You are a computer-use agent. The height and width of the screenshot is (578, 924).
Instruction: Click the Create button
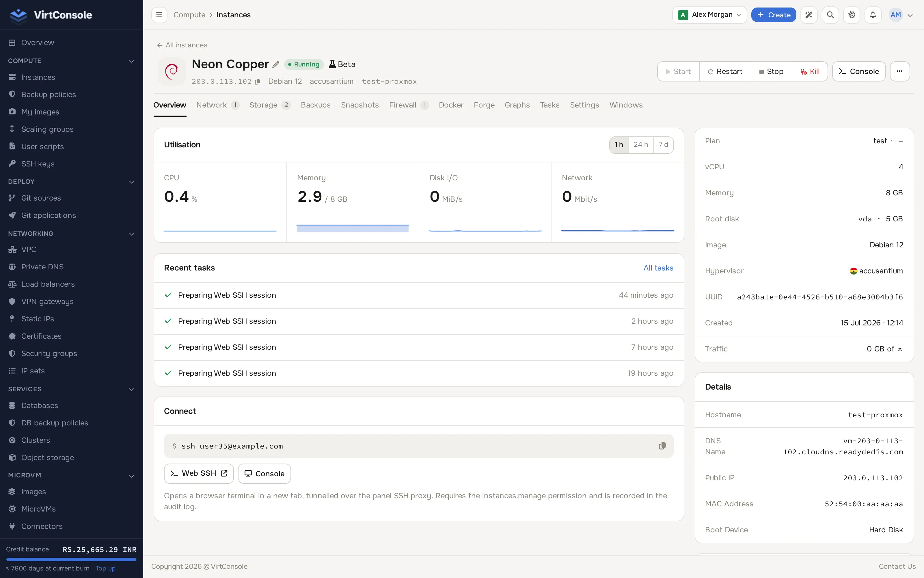774,15
